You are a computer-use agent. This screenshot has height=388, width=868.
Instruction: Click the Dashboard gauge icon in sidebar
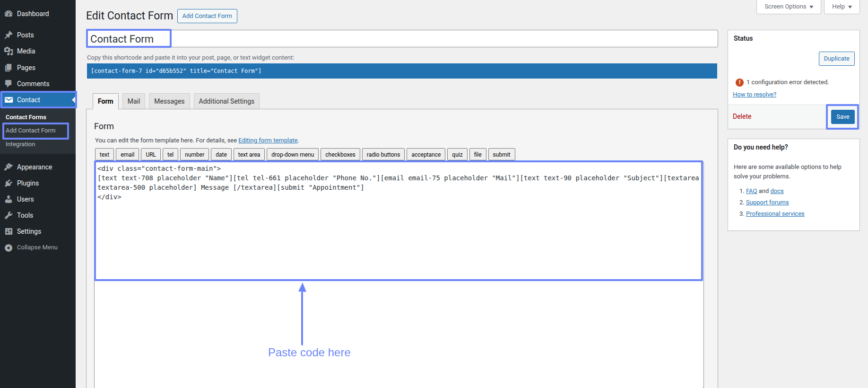pyautogui.click(x=9, y=14)
